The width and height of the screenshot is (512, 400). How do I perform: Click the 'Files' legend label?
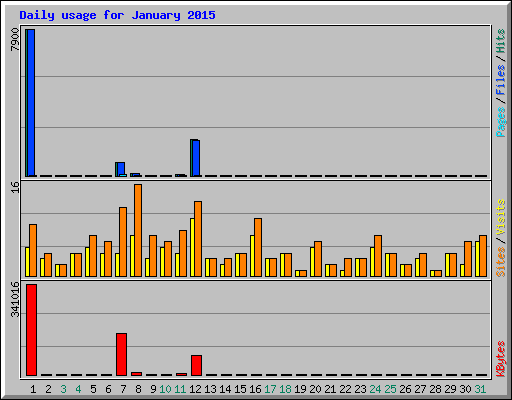pyautogui.click(x=501, y=80)
